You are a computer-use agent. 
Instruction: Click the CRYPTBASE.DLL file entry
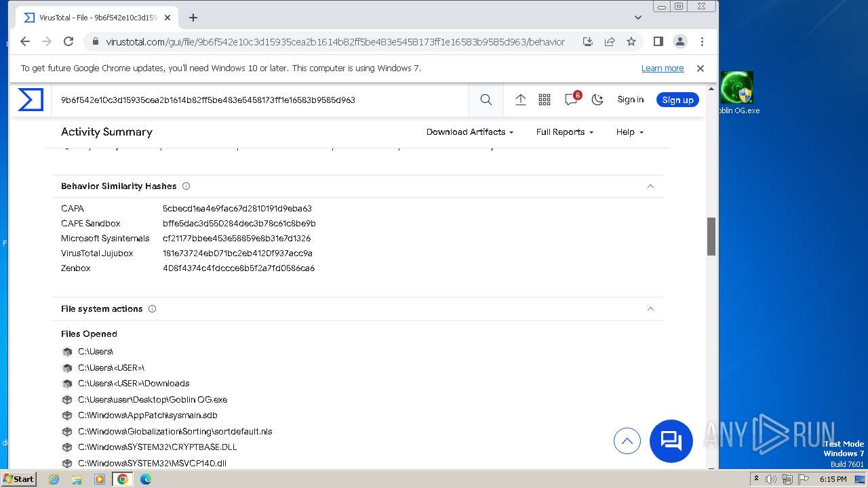[x=157, y=447]
